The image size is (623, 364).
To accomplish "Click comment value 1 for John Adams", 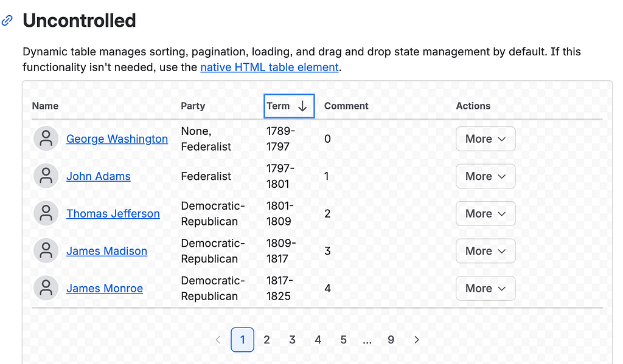I will click(327, 176).
